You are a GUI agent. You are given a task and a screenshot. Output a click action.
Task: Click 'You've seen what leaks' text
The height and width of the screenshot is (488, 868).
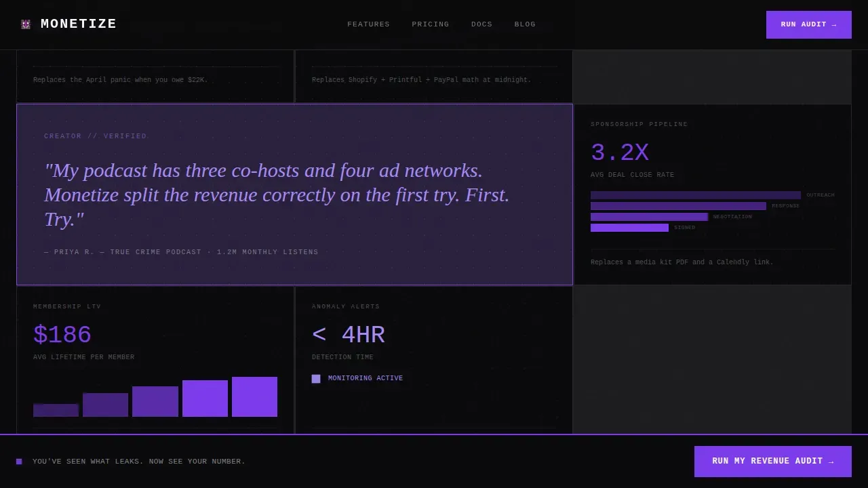click(x=139, y=462)
